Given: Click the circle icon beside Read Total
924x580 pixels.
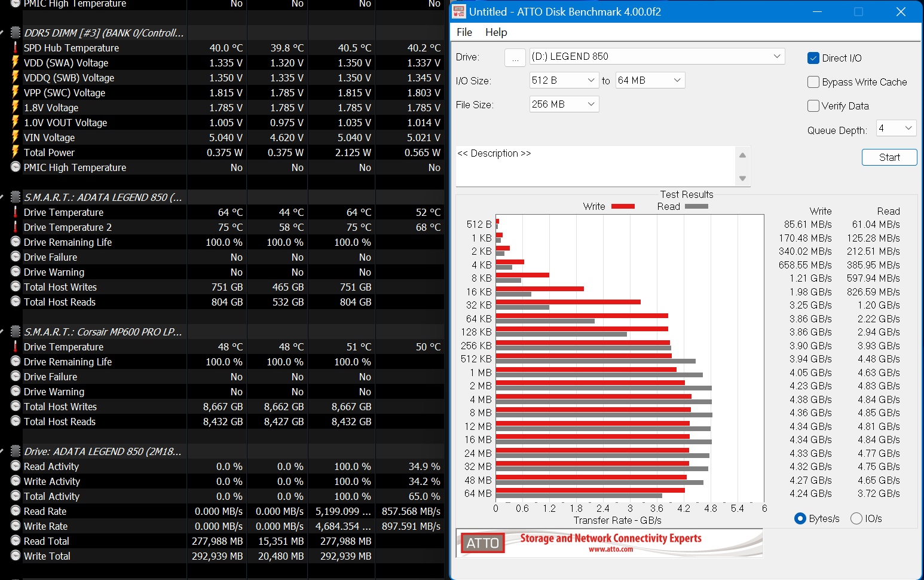Looking at the screenshot, I should click(x=16, y=541).
